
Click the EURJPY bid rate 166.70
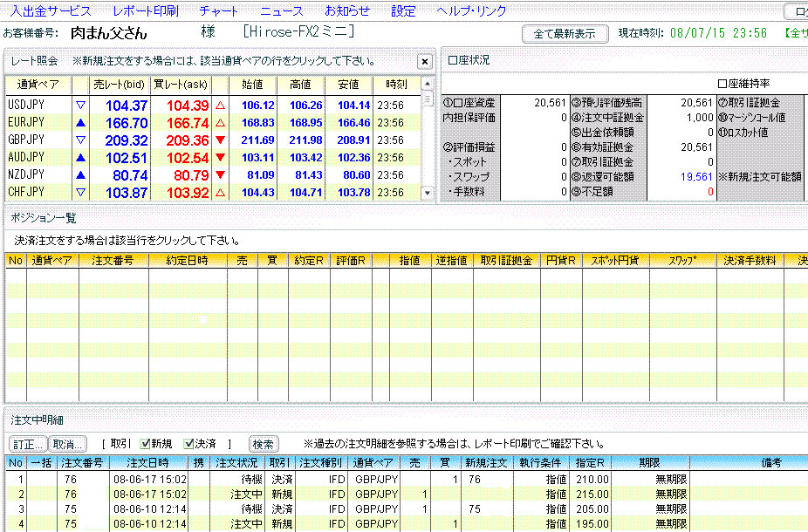pos(127,123)
